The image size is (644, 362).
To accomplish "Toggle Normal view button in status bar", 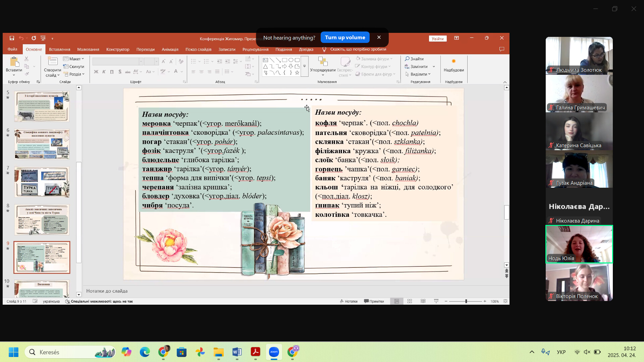I will coord(396,301).
